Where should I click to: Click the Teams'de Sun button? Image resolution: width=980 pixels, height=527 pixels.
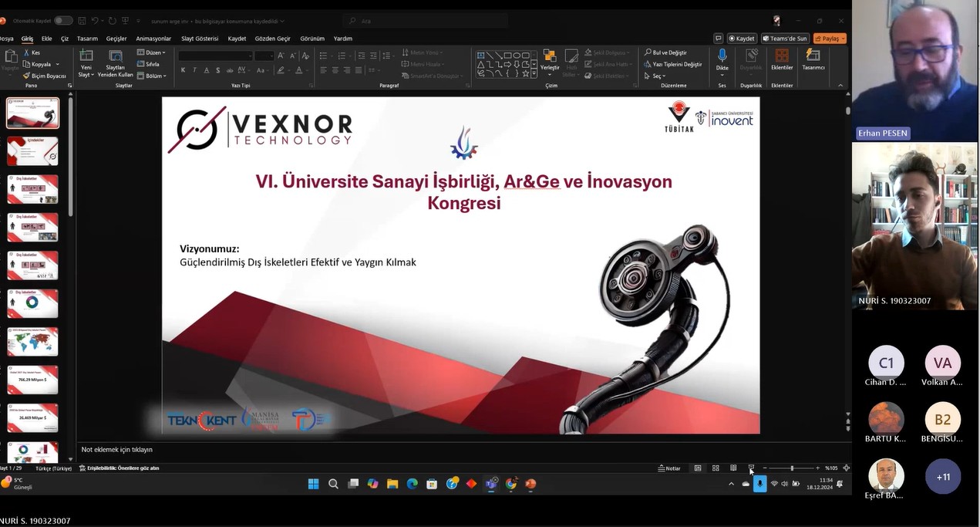785,39
